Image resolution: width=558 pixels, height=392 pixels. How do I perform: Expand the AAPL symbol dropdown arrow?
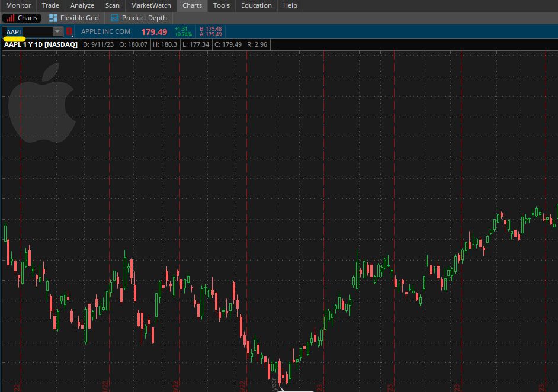pyautogui.click(x=57, y=31)
